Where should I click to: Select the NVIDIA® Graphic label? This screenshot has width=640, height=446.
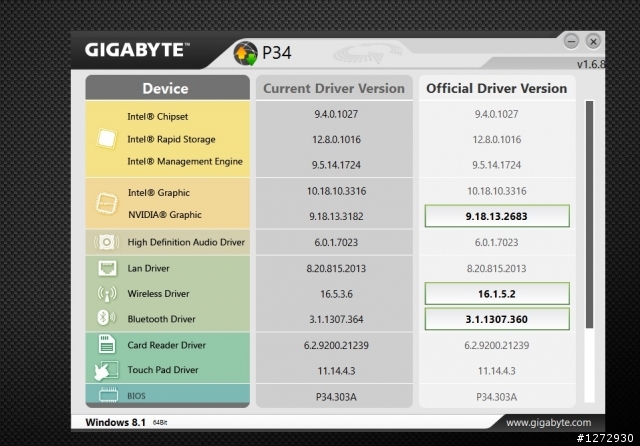click(165, 215)
